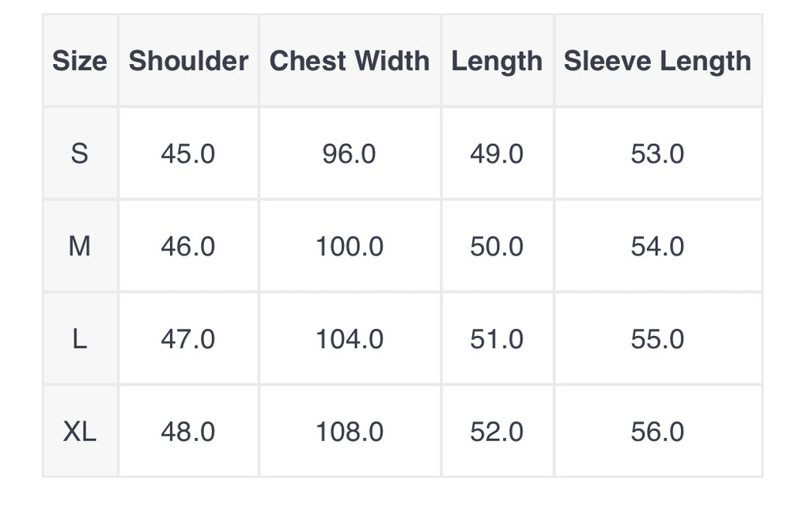Viewport: 810px width, 532px height.
Task: Select the size XL row label
Action: click(80, 432)
